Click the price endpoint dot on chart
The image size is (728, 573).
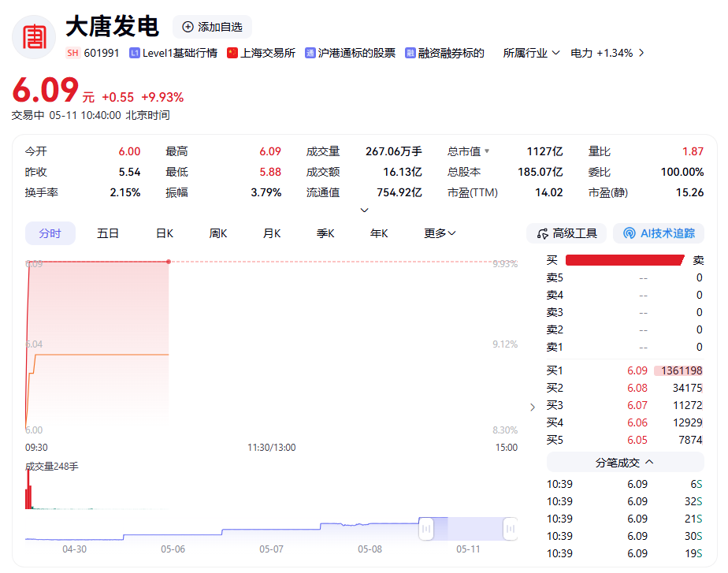[x=169, y=262]
